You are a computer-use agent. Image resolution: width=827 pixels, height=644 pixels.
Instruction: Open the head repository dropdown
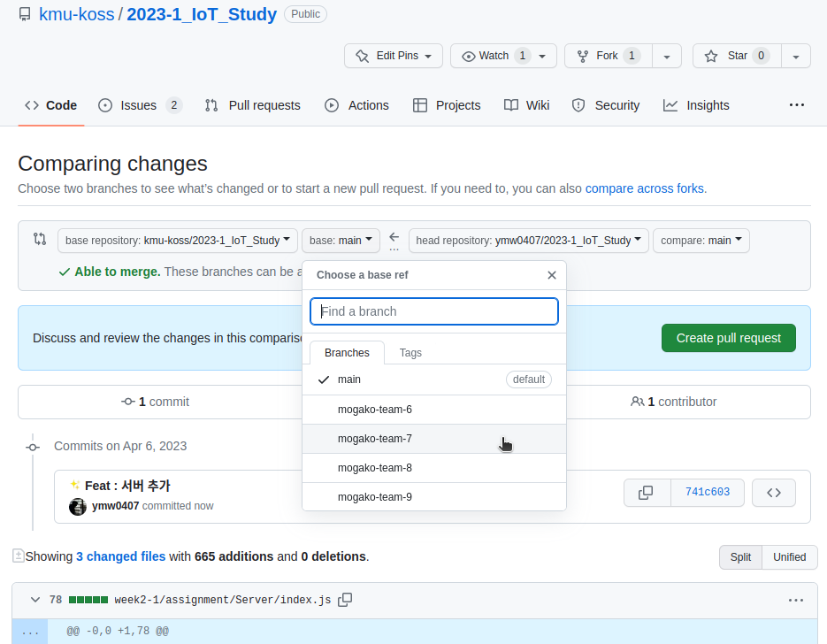[528, 241]
